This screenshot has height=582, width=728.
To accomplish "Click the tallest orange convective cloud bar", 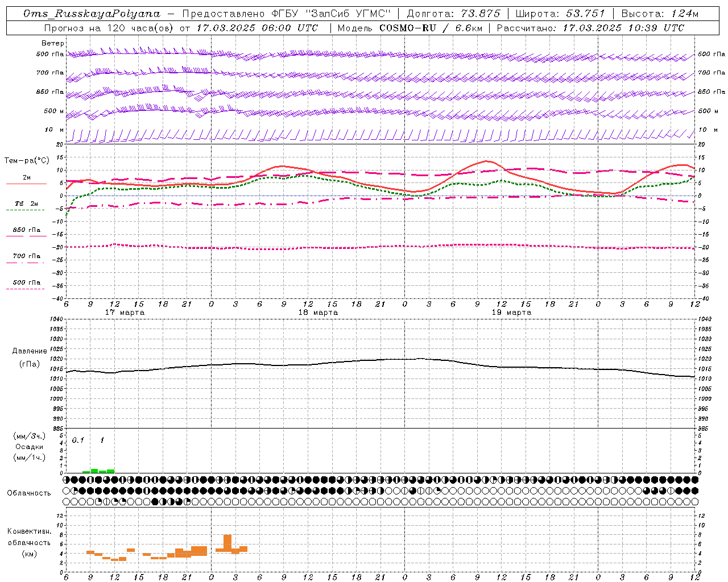I will (x=227, y=543).
